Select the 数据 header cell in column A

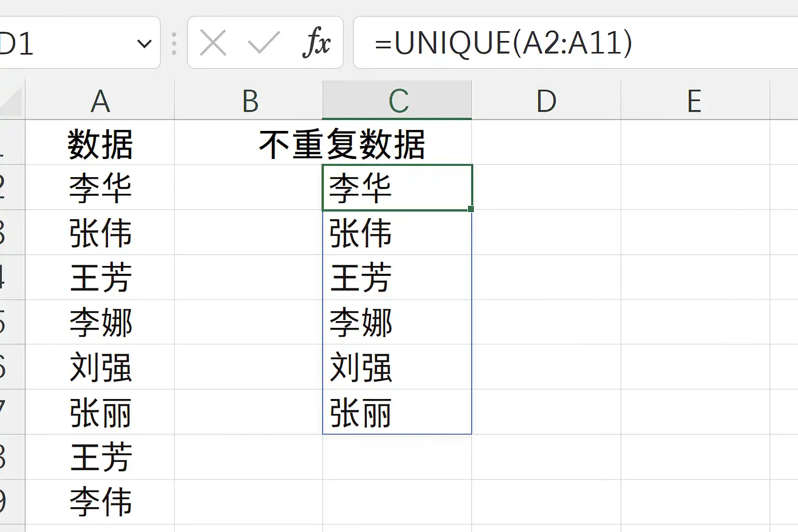(100, 143)
